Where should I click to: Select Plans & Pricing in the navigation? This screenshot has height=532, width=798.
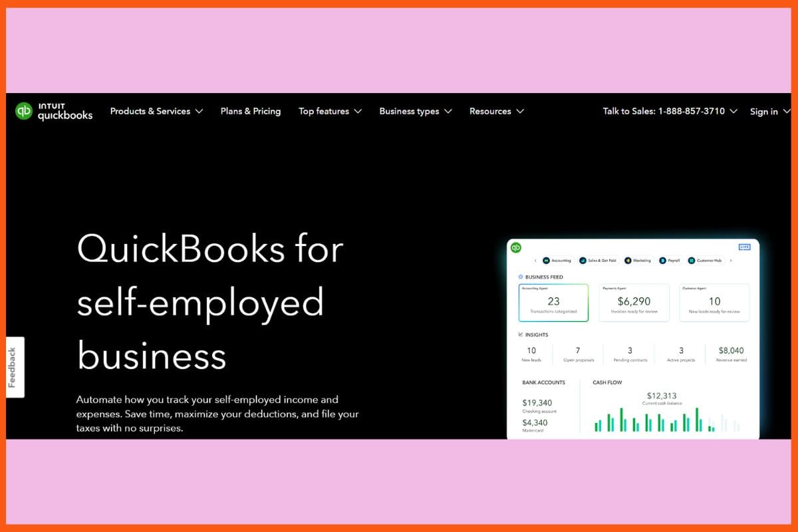click(x=251, y=111)
